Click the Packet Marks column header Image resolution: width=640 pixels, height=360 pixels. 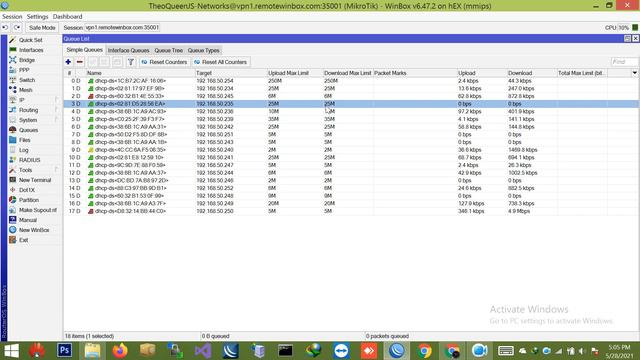415,73
